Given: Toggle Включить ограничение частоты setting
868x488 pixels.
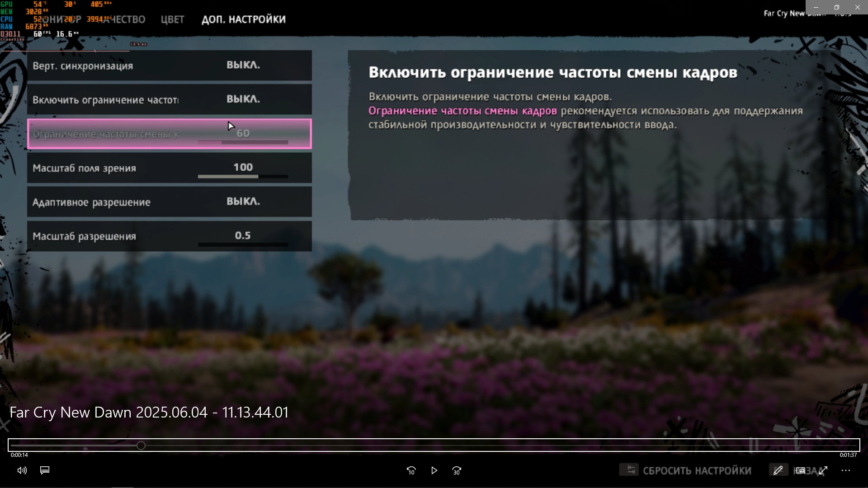Looking at the screenshot, I should pyautogui.click(x=170, y=99).
